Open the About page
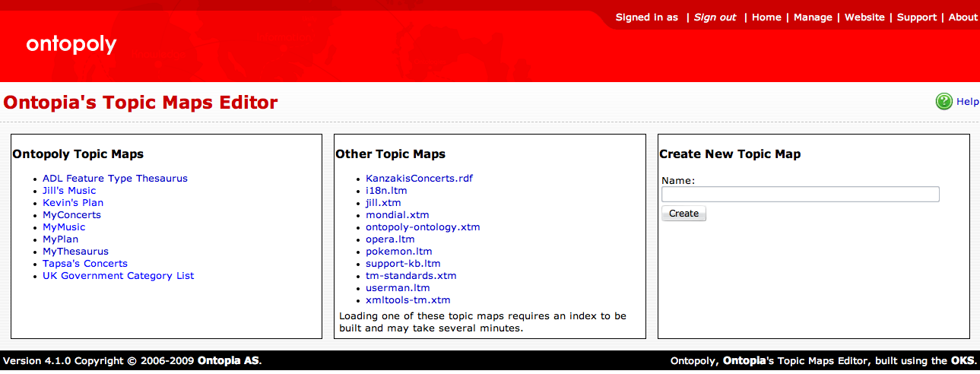Image resolution: width=980 pixels, height=374 pixels. (x=963, y=17)
